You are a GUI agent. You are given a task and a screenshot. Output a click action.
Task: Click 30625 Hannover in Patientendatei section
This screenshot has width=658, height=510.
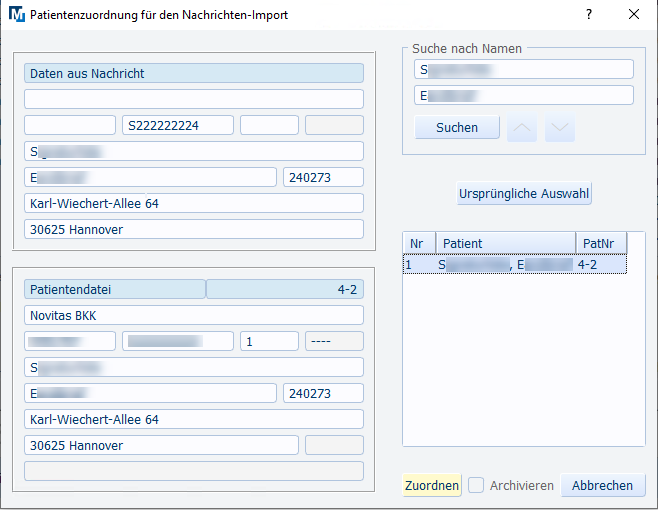tap(161, 445)
